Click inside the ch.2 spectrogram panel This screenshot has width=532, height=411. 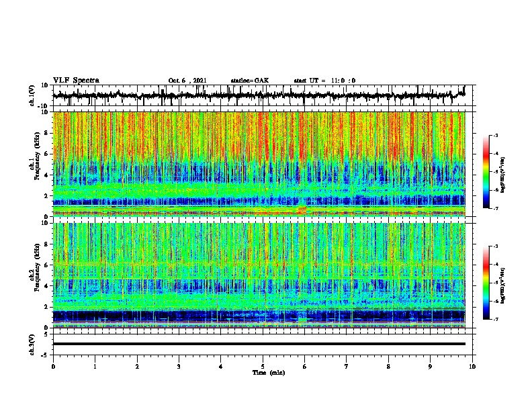tap(259, 275)
